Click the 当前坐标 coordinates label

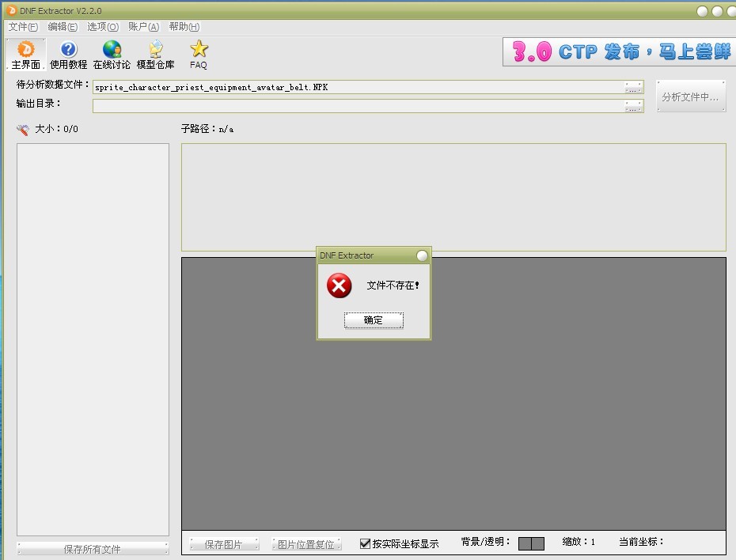tap(641, 542)
